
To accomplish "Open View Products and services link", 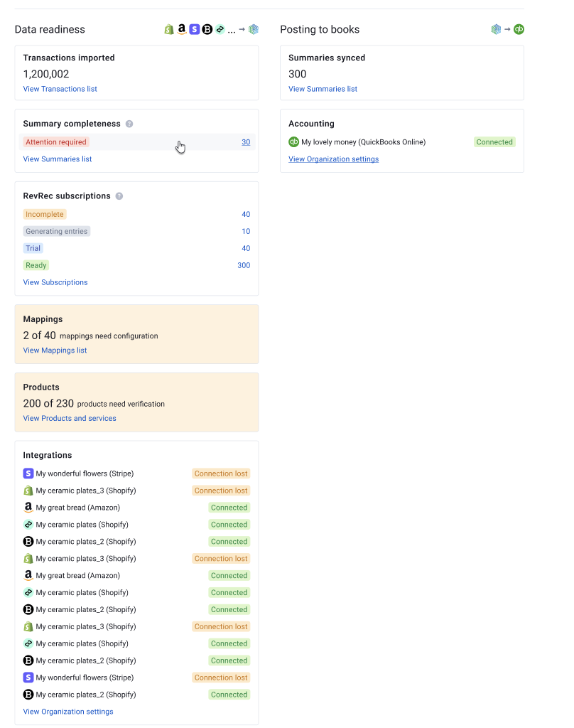I will click(x=70, y=418).
